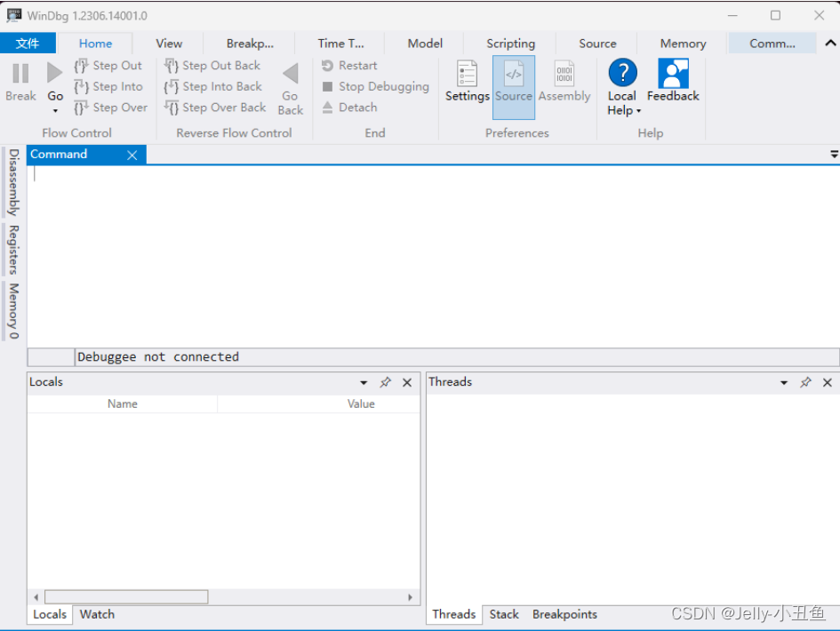
Task: Pin the Threads panel
Action: pyautogui.click(x=805, y=382)
